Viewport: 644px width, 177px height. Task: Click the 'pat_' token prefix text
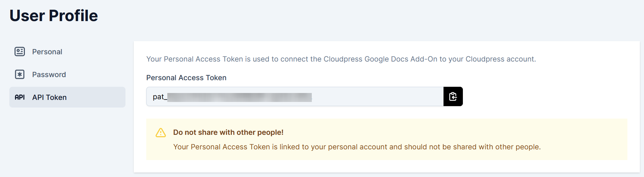tap(160, 97)
